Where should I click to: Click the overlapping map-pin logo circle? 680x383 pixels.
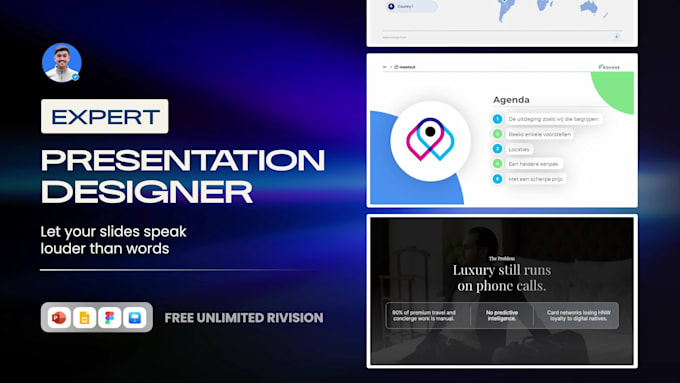pos(430,141)
